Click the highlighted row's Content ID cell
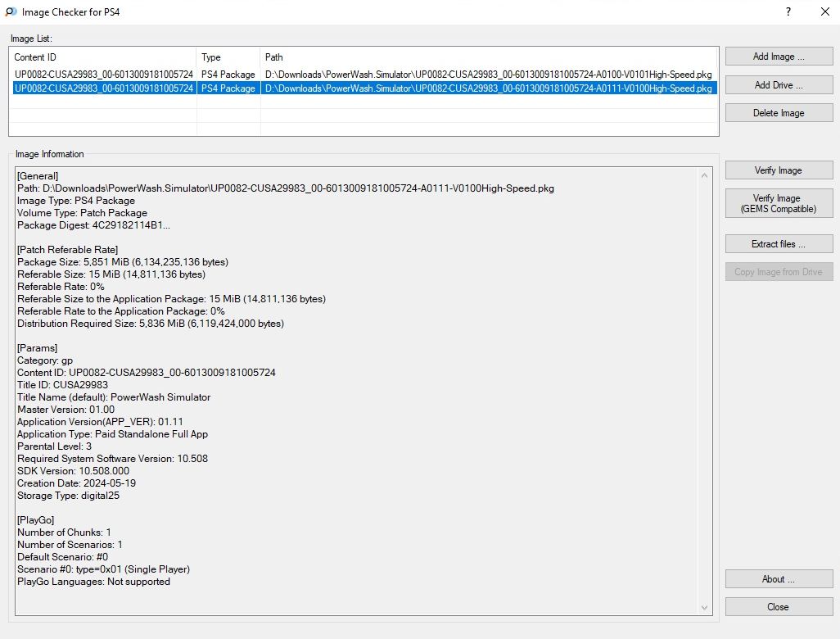 click(104, 88)
